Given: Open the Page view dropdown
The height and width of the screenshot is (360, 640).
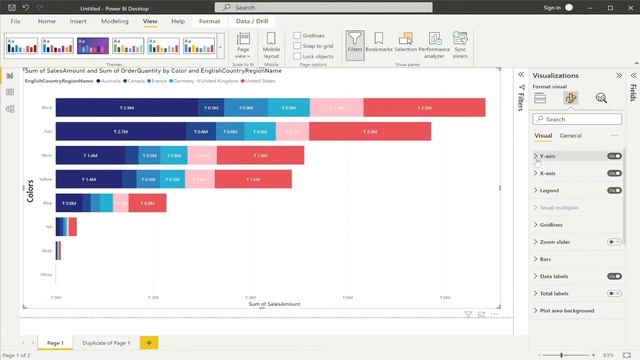Looking at the screenshot, I should coord(243,45).
